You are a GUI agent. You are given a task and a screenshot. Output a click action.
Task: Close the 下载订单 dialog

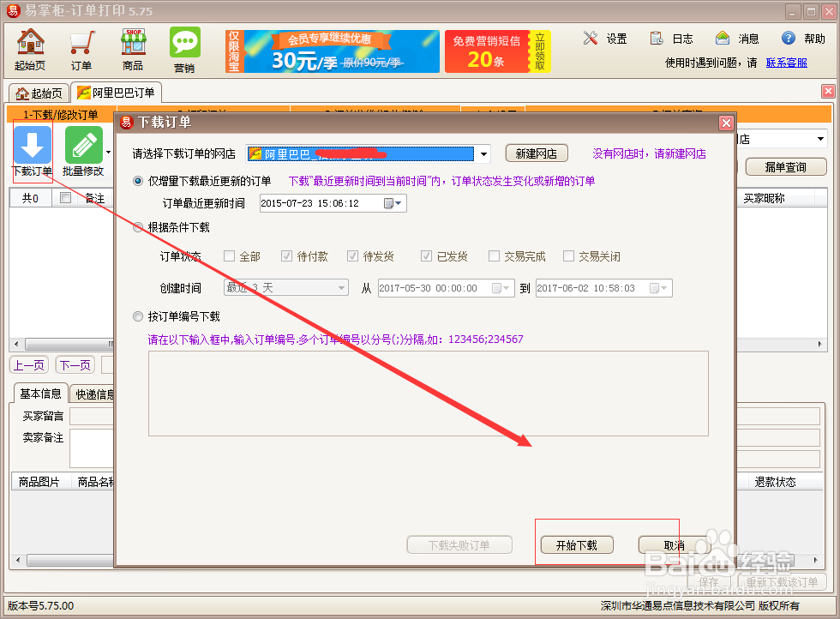click(726, 123)
